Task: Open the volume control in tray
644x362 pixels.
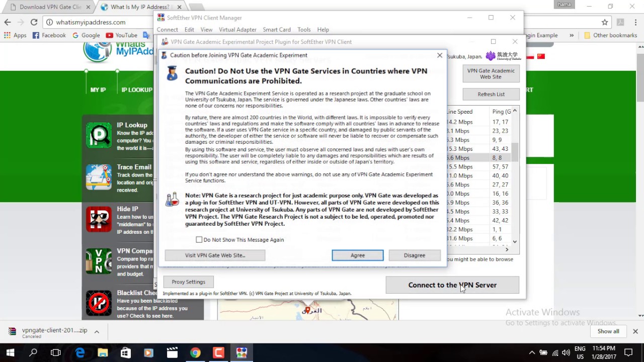Action: [x=566, y=353]
